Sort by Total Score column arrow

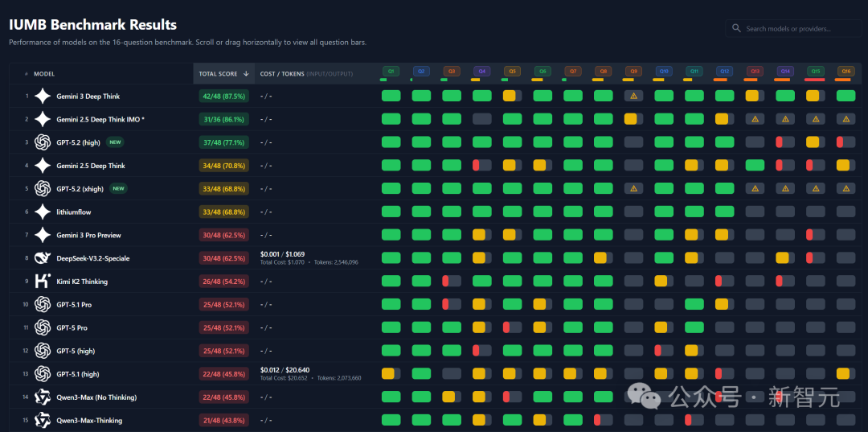(247, 74)
